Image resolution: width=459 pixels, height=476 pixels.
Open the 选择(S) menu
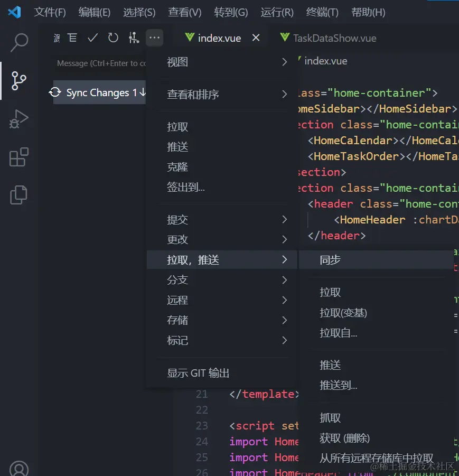coord(139,12)
